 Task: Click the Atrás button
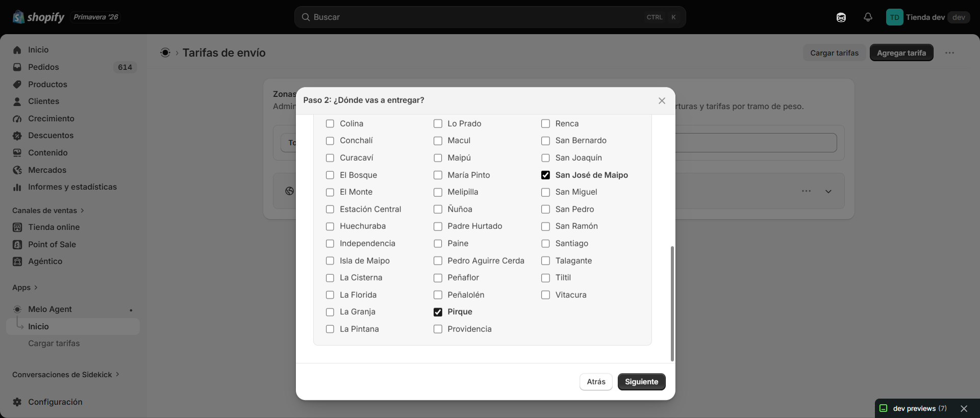tap(596, 382)
